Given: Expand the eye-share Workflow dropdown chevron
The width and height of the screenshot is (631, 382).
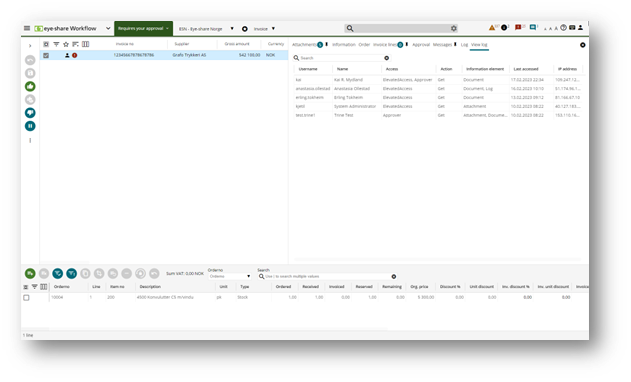Looking at the screenshot, I should pos(108,28).
